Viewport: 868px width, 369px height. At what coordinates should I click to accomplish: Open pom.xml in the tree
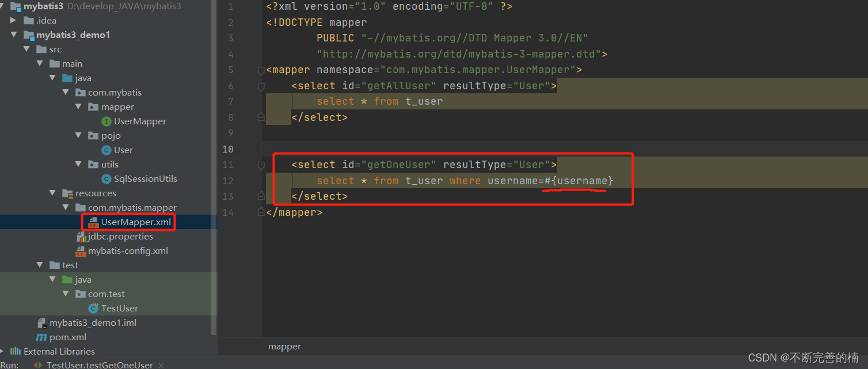pyautogui.click(x=68, y=337)
